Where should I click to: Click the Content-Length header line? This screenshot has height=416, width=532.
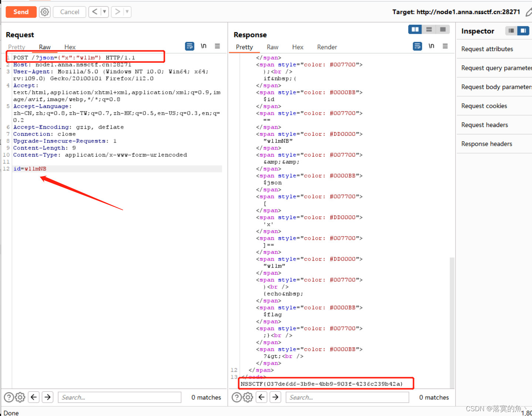pyautogui.click(x=45, y=148)
